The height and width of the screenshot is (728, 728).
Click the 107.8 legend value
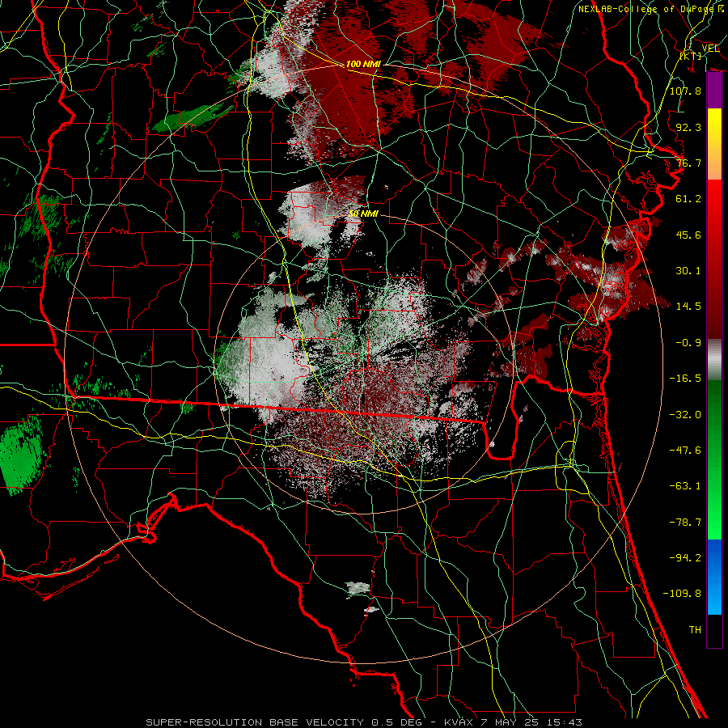tap(685, 91)
